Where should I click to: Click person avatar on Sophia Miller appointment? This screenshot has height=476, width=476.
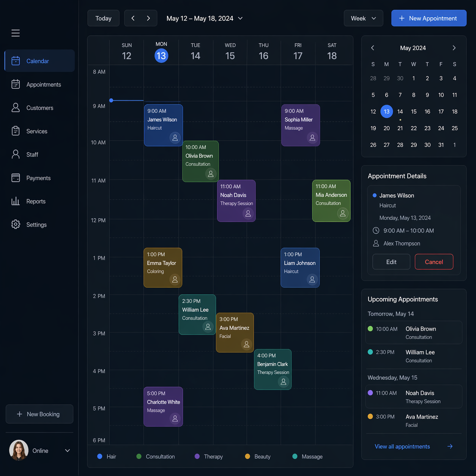pyautogui.click(x=312, y=138)
